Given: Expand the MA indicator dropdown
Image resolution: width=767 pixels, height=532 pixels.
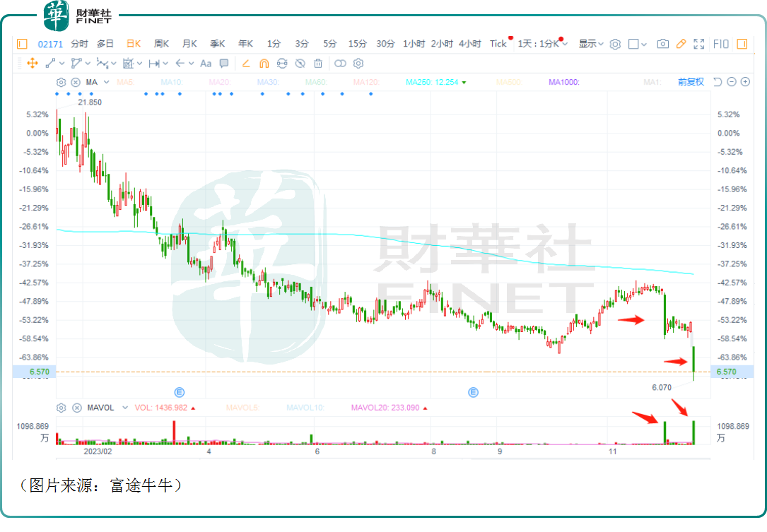Looking at the screenshot, I should point(106,82).
